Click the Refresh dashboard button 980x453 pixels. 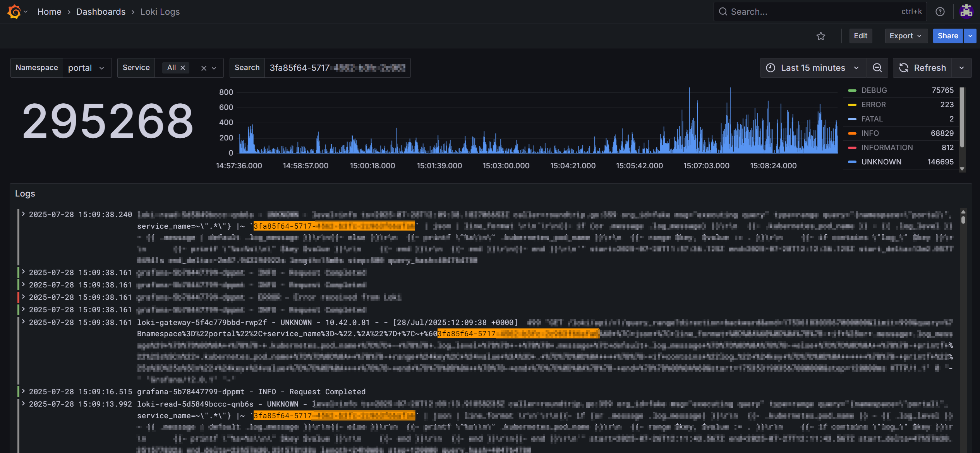923,68
